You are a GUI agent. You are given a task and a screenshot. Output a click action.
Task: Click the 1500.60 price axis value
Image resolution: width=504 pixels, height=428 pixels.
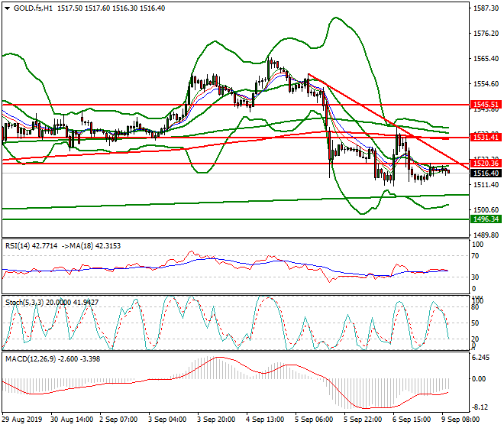(486, 210)
